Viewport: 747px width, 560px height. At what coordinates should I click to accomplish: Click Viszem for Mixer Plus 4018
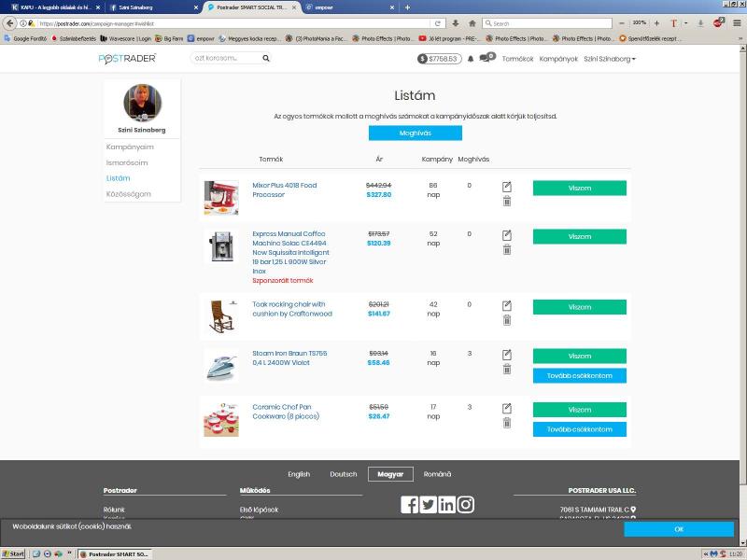click(x=579, y=189)
